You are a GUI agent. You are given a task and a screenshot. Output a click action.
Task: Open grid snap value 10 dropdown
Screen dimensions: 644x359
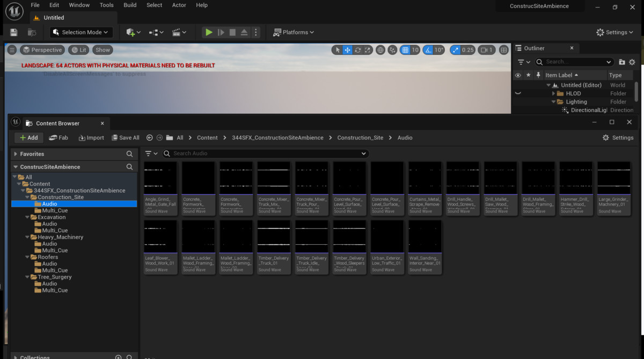coord(415,50)
